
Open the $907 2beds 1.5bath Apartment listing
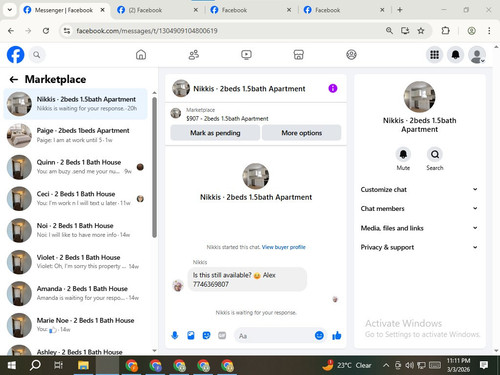256,114
